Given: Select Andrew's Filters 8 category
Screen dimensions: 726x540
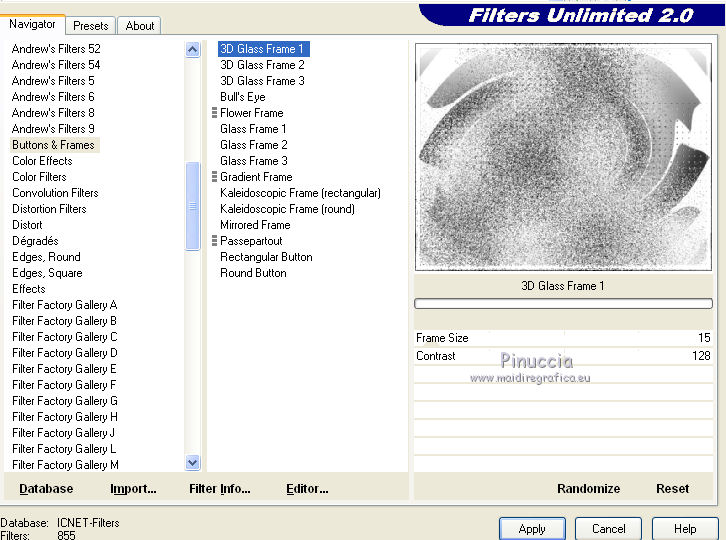Looking at the screenshot, I should tap(53, 113).
